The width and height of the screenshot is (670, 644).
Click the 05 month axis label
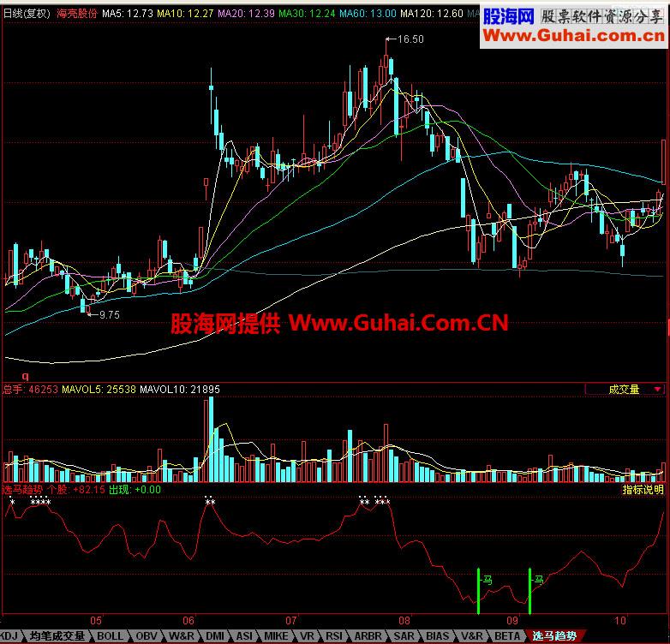96,620
